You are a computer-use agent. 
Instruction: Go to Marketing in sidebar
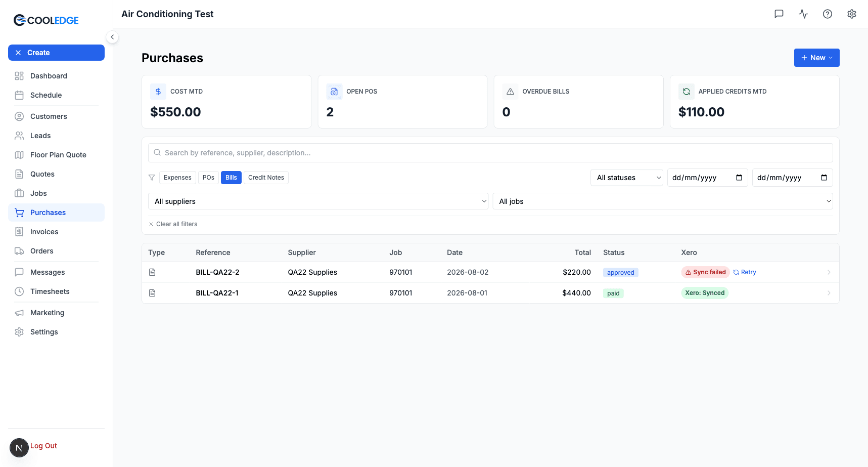click(x=56, y=313)
